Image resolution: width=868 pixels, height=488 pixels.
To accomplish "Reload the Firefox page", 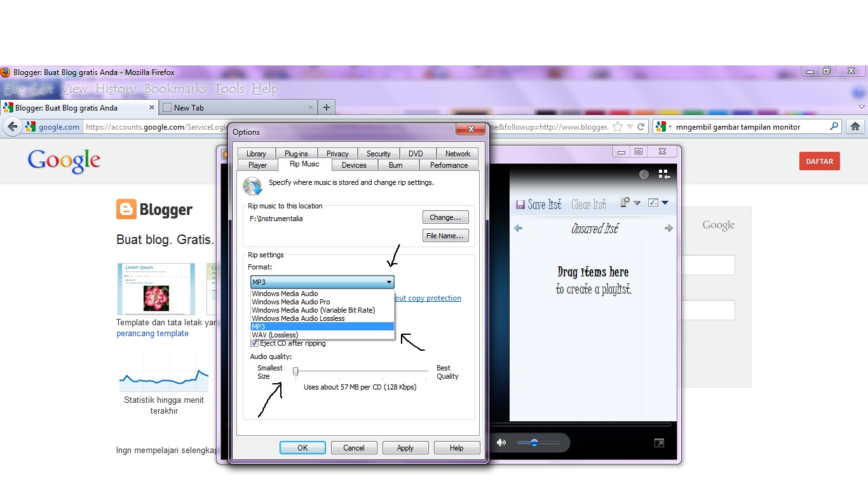I will 641,126.
